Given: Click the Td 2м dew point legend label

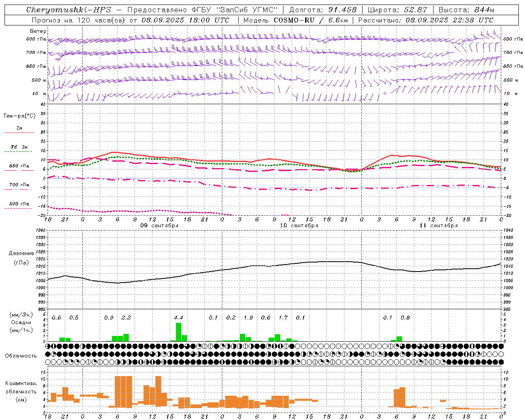Looking at the screenshot, I should pos(19,147).
